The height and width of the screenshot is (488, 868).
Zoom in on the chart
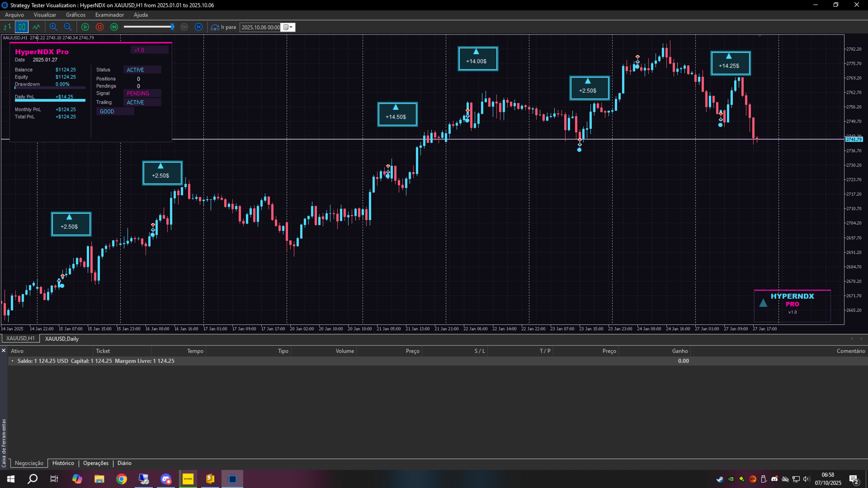53,27
